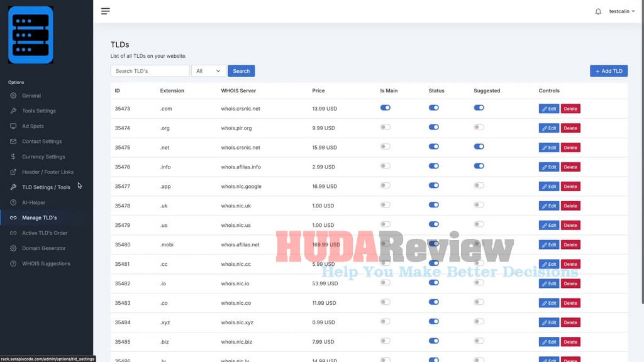
Task: Click the Active TLD's Order link icon
Action: pyautogui.click(x=13, y=233)
